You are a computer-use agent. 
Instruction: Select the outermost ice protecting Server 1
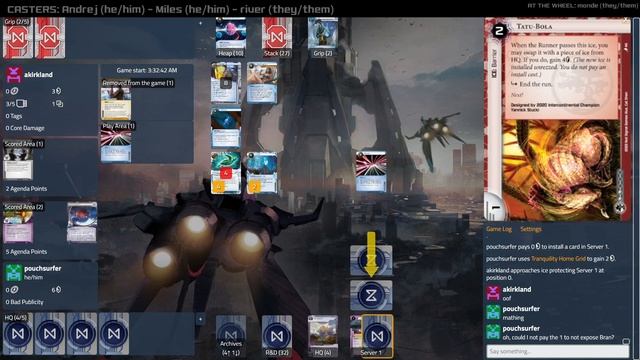(x=371, y=260)
